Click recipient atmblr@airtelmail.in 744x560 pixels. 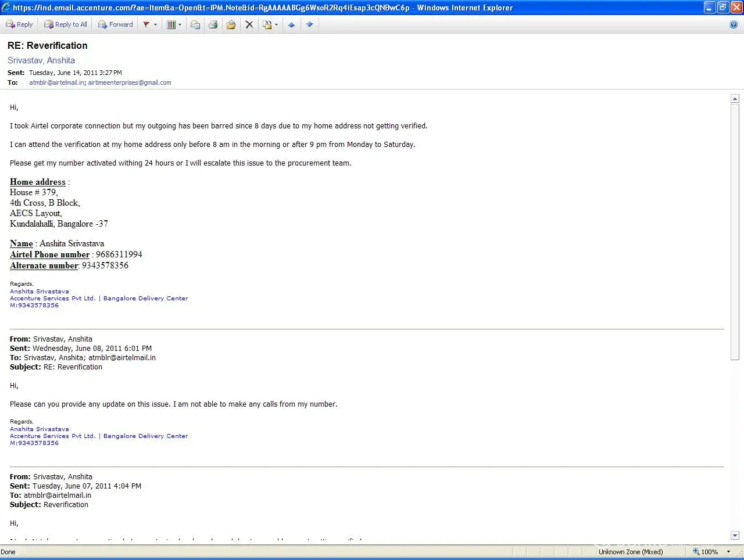click(57, 82)
